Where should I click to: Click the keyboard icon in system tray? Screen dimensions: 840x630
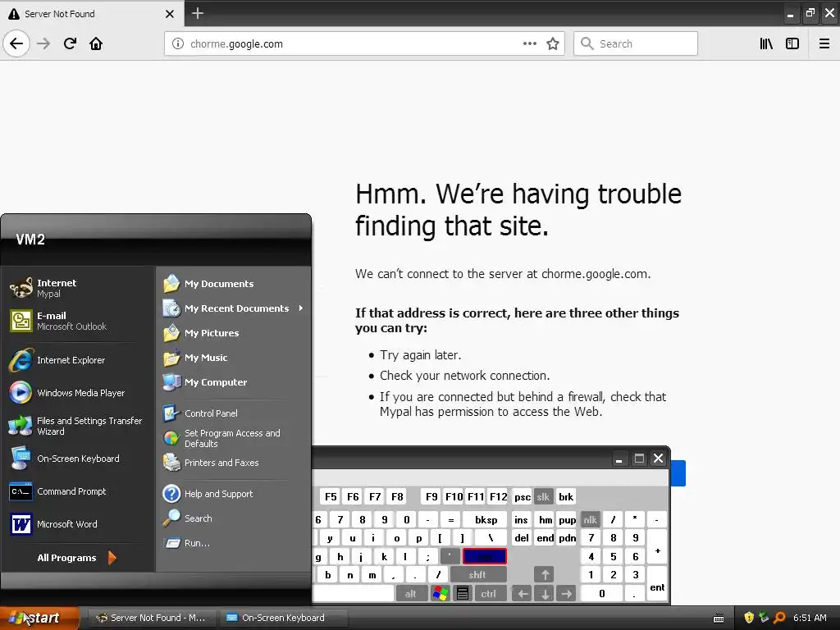pyautogui.click(x=719, y=619)
